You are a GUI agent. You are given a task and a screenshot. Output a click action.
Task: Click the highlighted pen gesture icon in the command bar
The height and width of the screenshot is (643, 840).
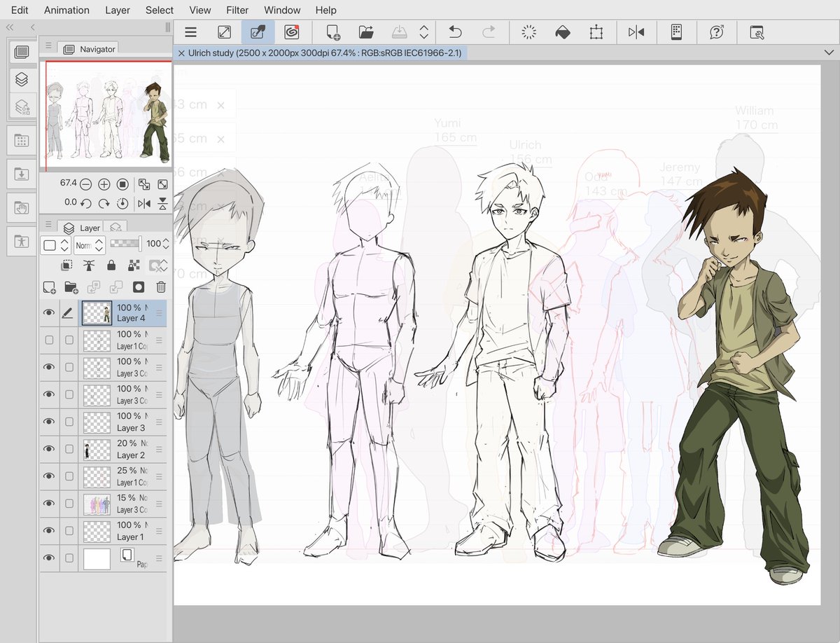point(258,32)
